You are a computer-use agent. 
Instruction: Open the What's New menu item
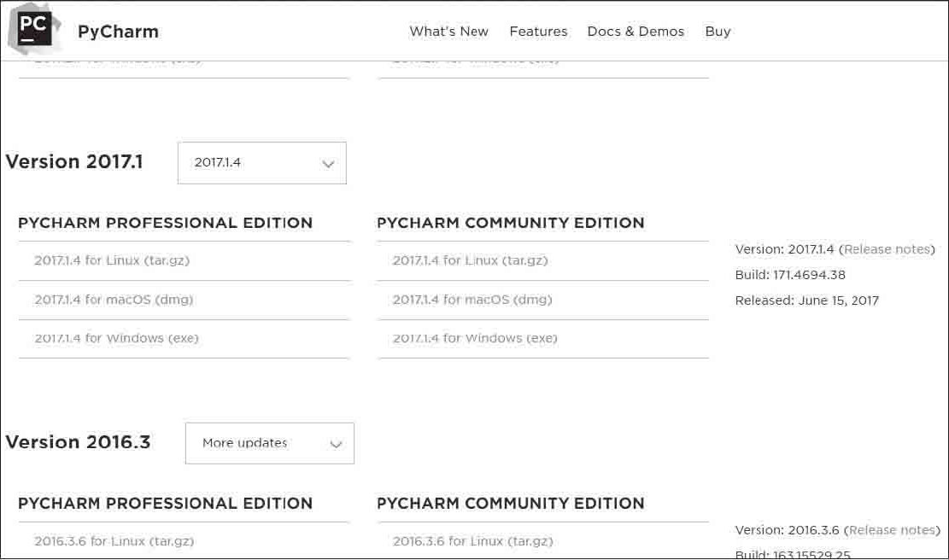448,32
